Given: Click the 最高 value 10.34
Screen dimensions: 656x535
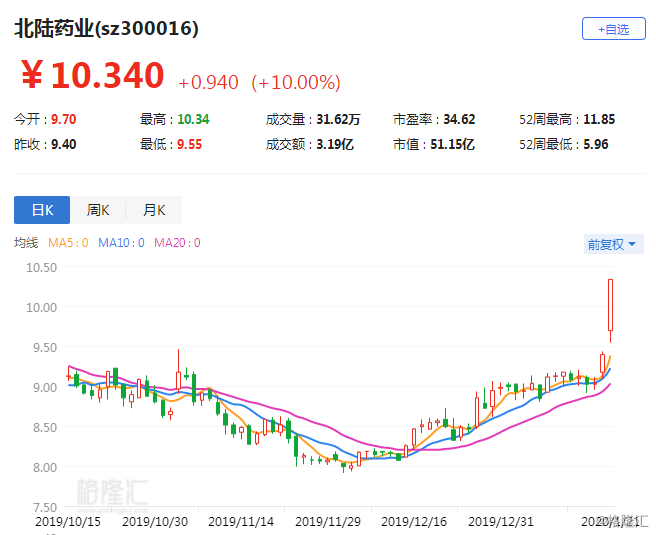Looking at the screenshot, I should [x=193, y=119].
